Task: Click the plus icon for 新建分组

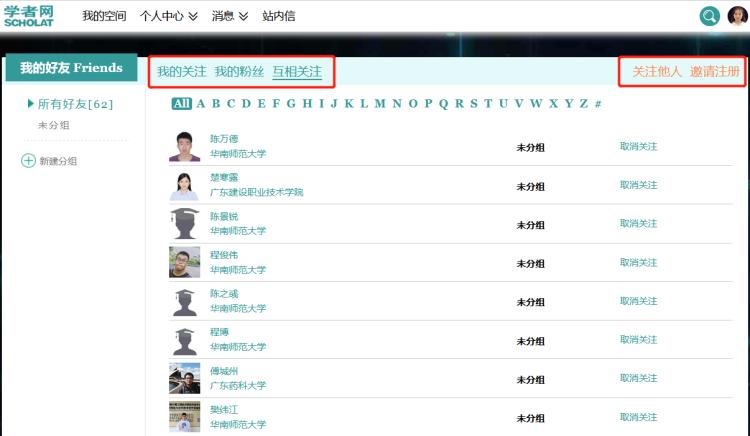Action: tap(28, 161)
